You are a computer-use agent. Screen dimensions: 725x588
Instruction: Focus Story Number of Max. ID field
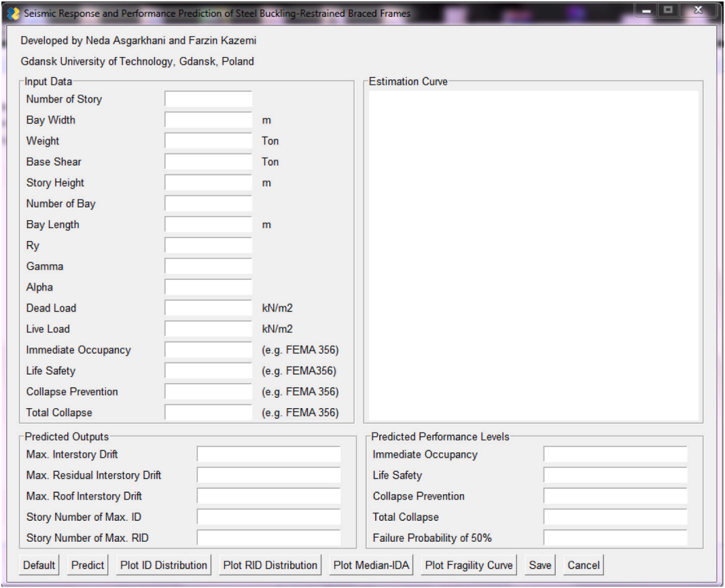coord(269,517)
